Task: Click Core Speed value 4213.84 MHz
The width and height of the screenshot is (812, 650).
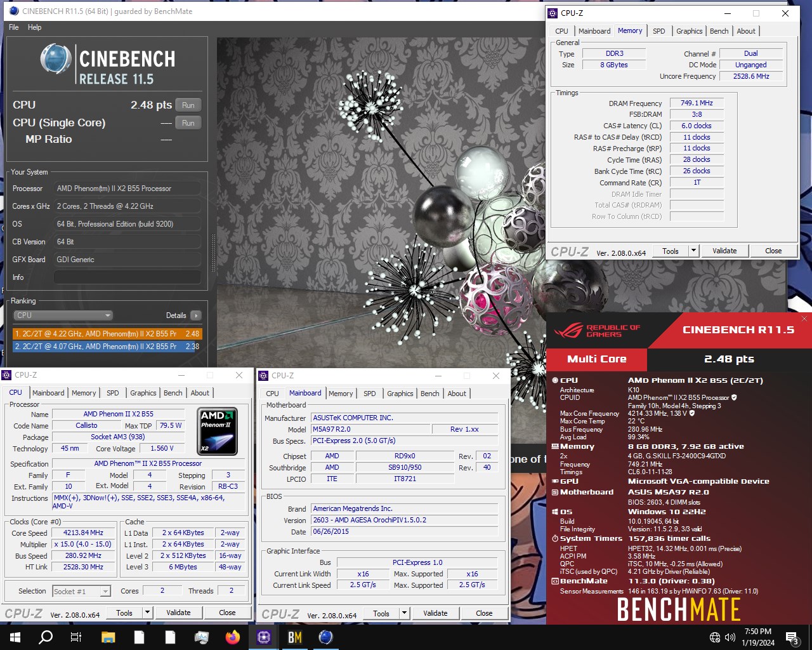Action: pos(83,533)
